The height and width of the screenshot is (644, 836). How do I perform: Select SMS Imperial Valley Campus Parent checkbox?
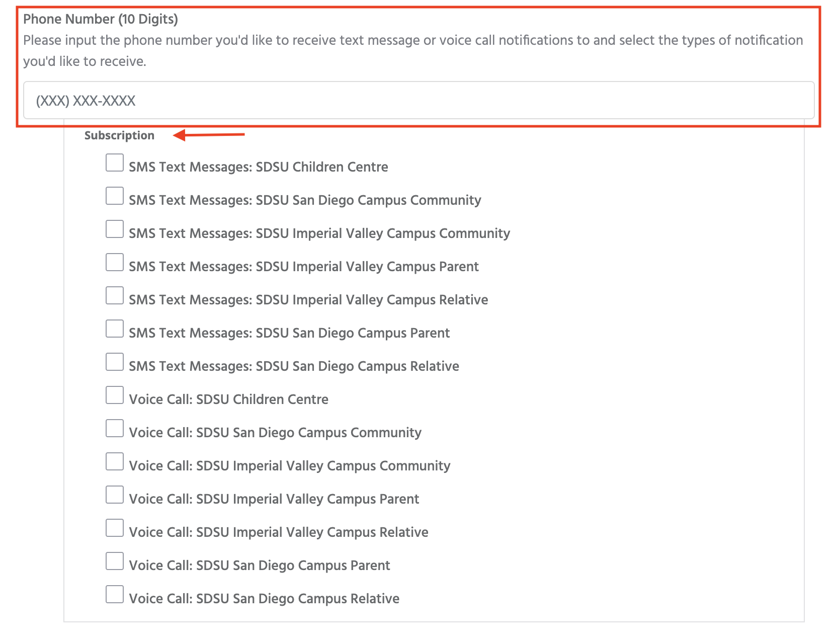coord(115,263)
